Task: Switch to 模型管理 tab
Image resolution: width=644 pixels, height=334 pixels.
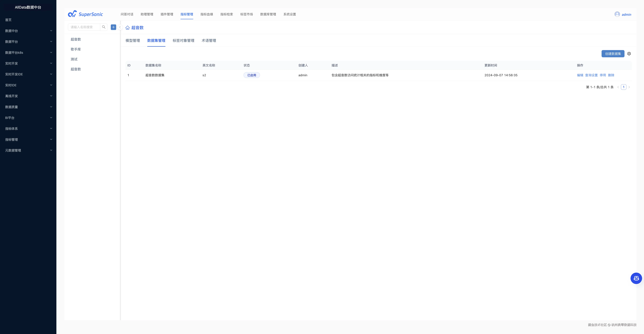Action: [133, 41]
